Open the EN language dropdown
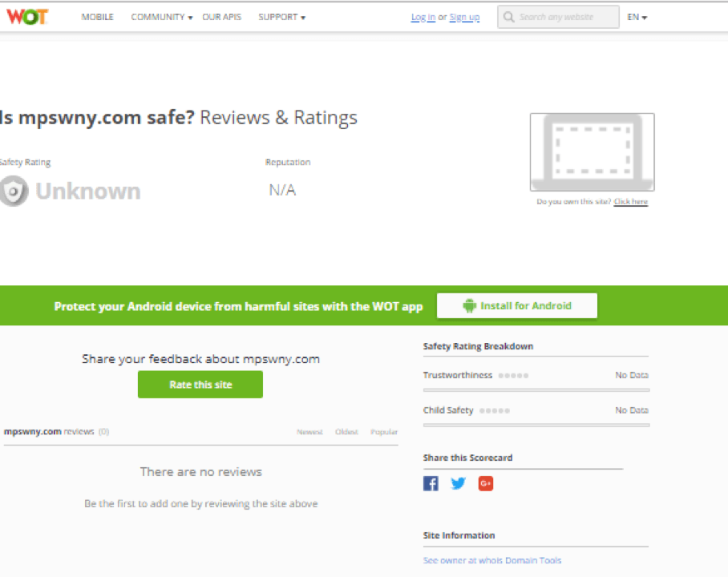This screenshot has height=577, width=728. 637,17
